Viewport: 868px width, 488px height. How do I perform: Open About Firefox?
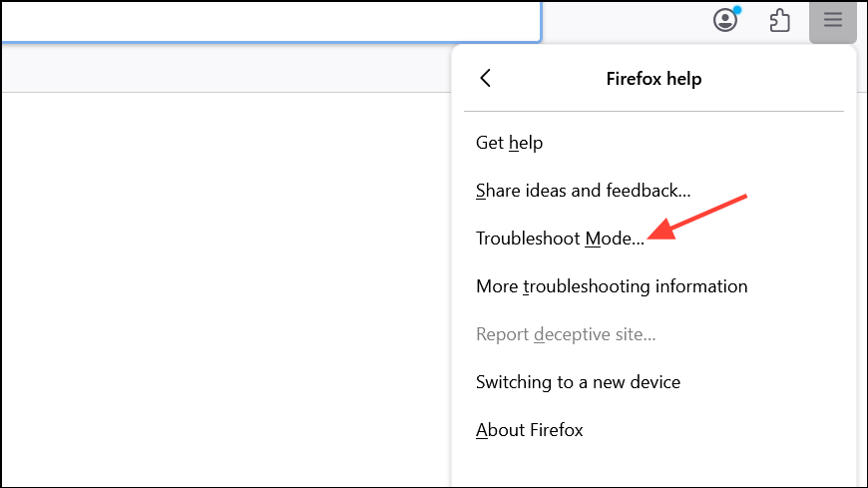(x=529, y=430)
